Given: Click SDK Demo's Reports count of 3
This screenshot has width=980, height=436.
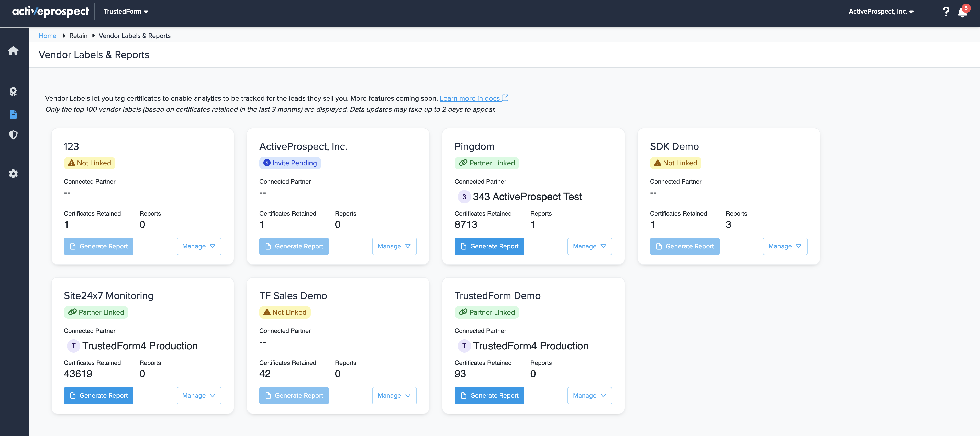Looking at the screenshot, I should pyautogui.click(x=729, y=225).
